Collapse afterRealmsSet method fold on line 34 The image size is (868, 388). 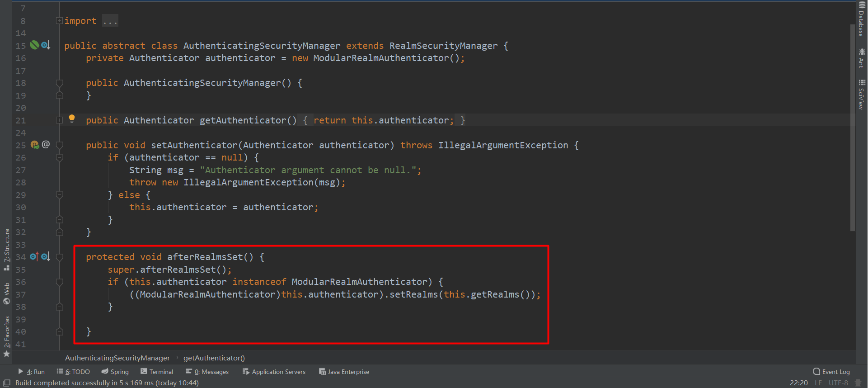tap(59, 256)
